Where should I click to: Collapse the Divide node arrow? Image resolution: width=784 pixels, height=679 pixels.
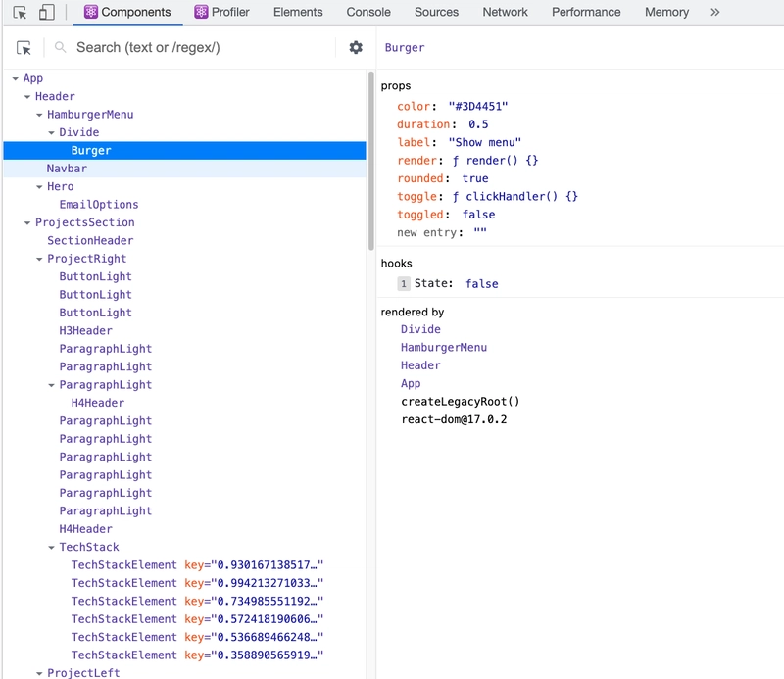(52, 132)
